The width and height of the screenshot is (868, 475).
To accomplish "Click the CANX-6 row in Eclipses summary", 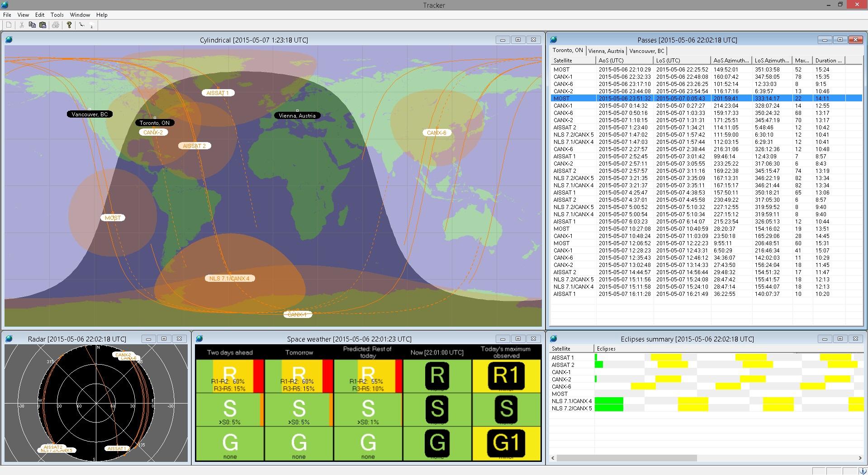I will point(706,386).
